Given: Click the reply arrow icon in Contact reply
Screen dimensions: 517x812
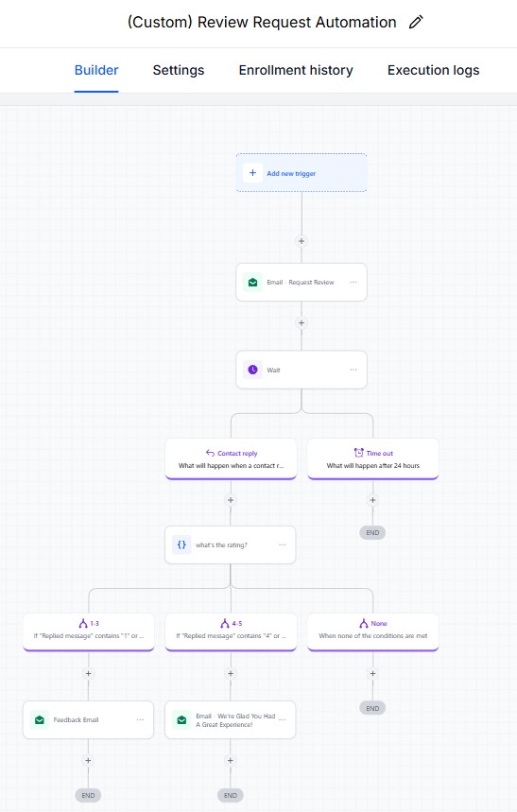Looking at the screenshot, I should click(210, 453).
